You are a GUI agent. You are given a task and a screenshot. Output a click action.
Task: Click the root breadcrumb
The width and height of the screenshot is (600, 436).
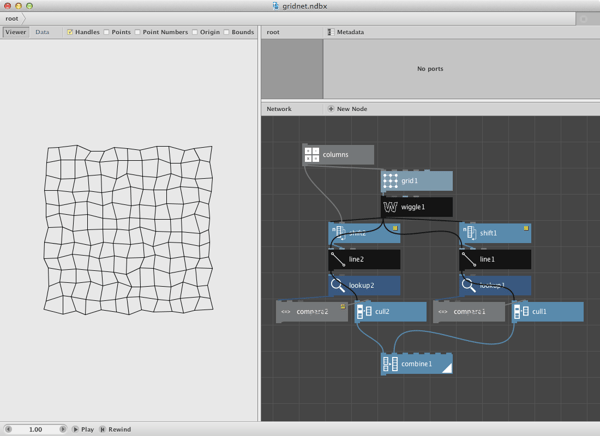pos(12,18)
